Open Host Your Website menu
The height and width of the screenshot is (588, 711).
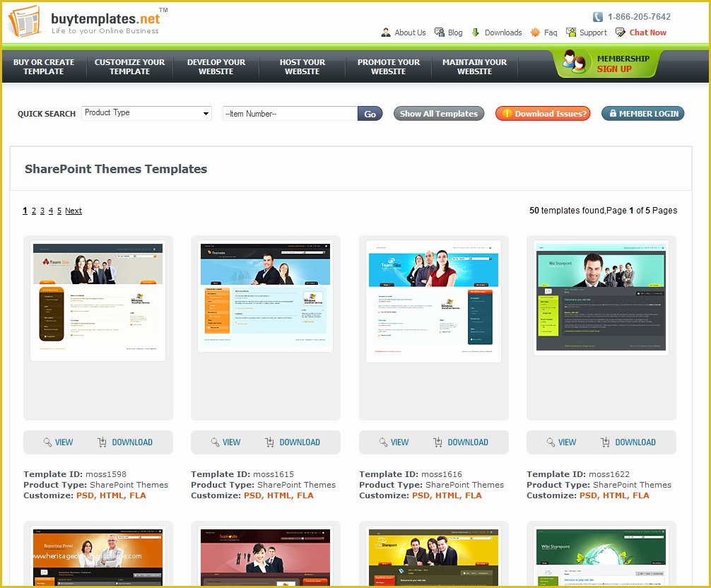pos(302,66)
